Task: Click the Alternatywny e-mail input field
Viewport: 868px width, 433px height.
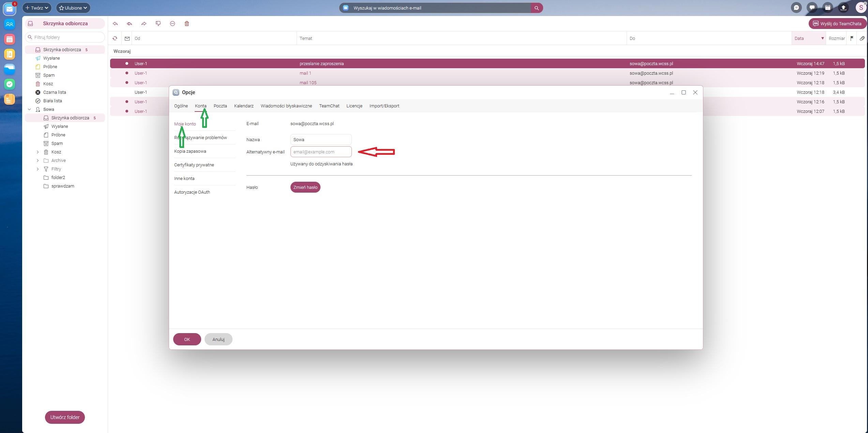Action: (x=321, y=152)
